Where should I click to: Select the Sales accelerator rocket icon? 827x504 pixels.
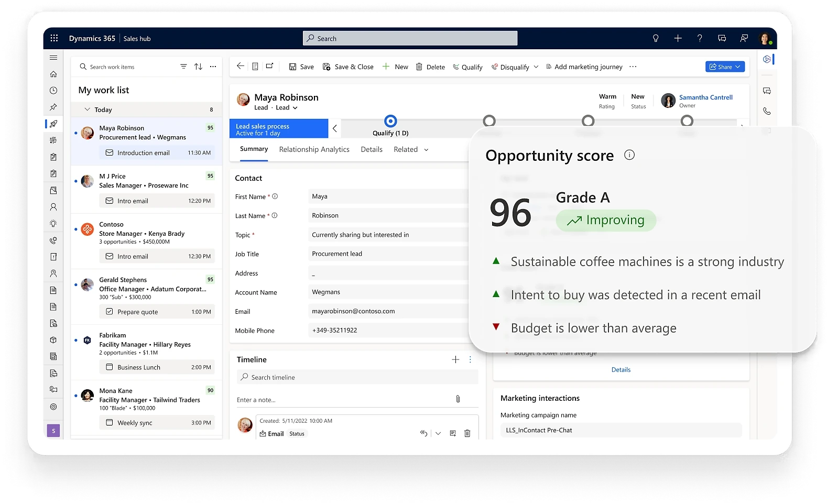pyautogui.click(x=53, y=124)
